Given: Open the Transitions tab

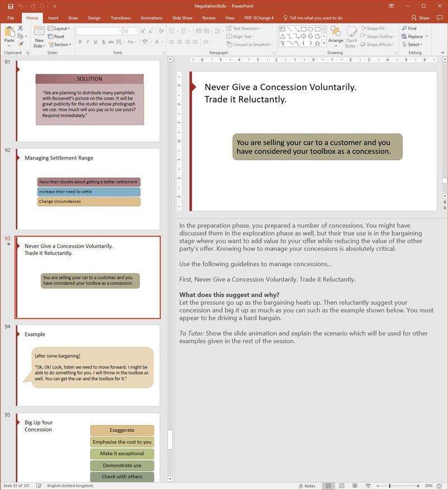Looking at the screenshot, I should coord(120,18).
